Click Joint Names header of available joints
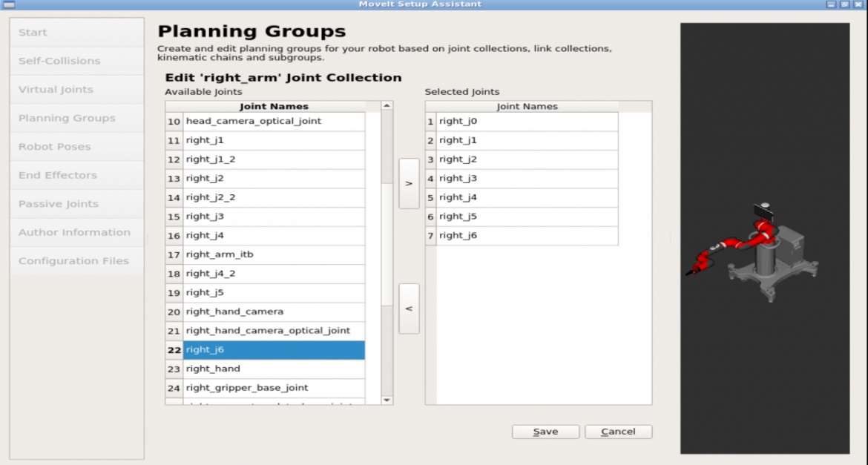 pos(274,106)
